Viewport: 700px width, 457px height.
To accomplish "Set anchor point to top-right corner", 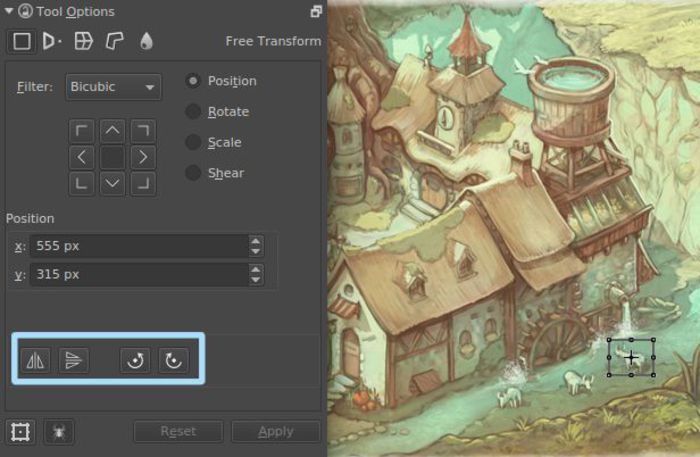I will 143,131.
